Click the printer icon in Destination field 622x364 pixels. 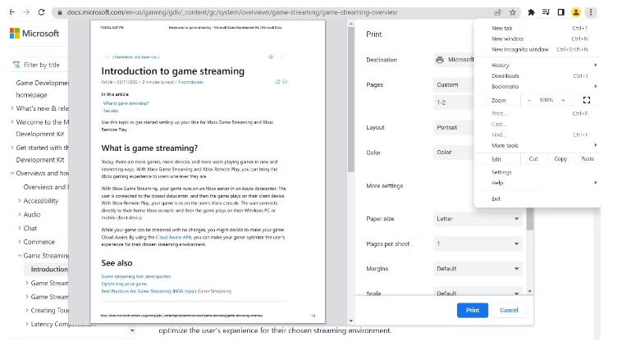click(440, 60)
